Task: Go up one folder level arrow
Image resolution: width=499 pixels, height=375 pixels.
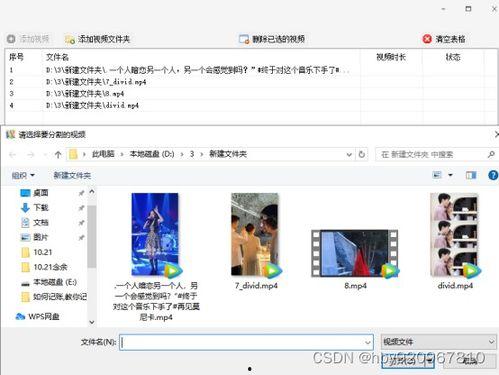Action: click(58, 155)
